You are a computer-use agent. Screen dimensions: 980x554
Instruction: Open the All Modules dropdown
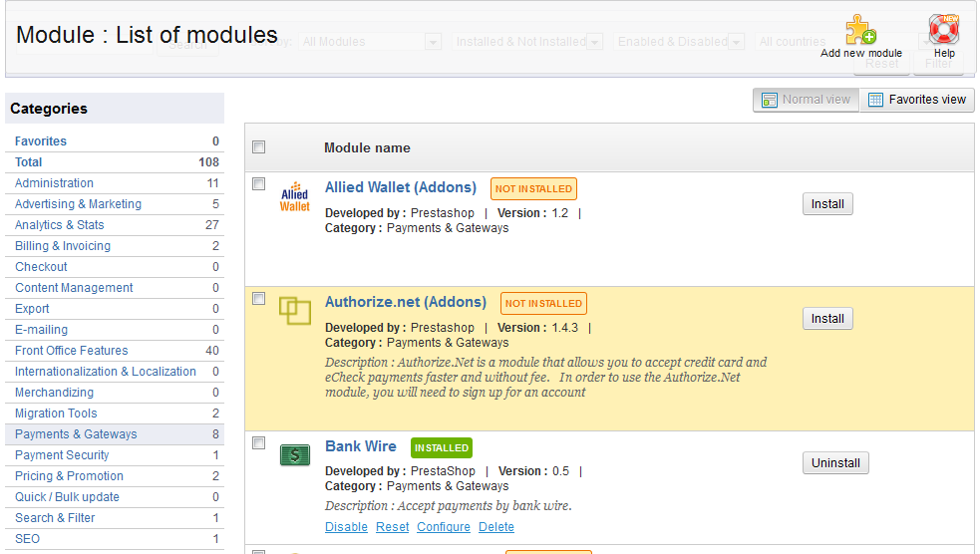tap(370, 42)
